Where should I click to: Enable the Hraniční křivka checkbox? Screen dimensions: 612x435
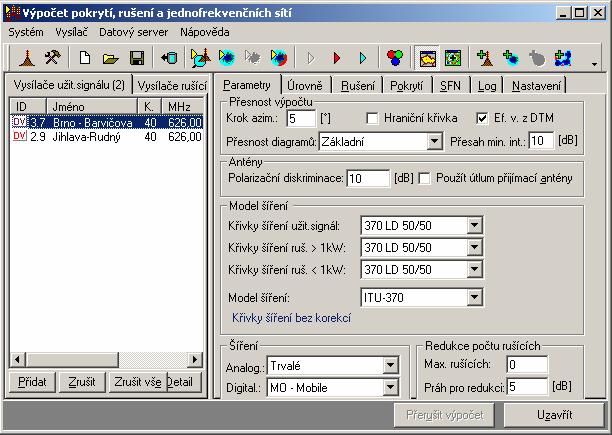click(x=372, y=118)
